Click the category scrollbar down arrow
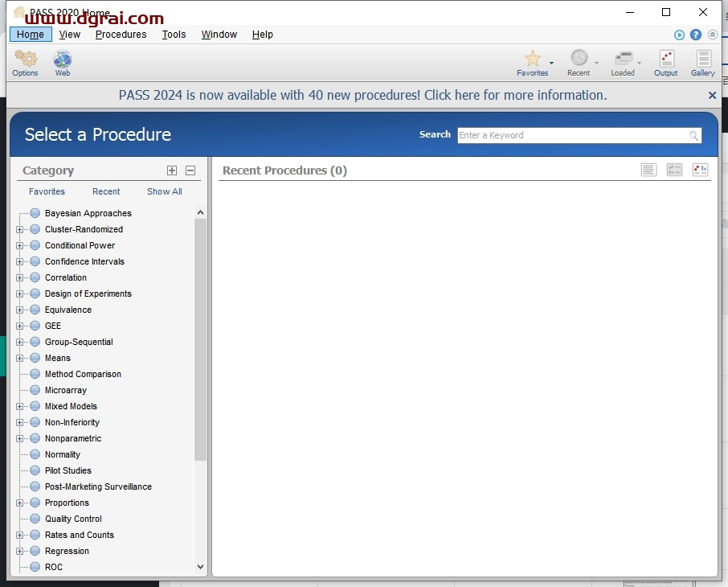 pyautogui.click(x=200, y=567)
